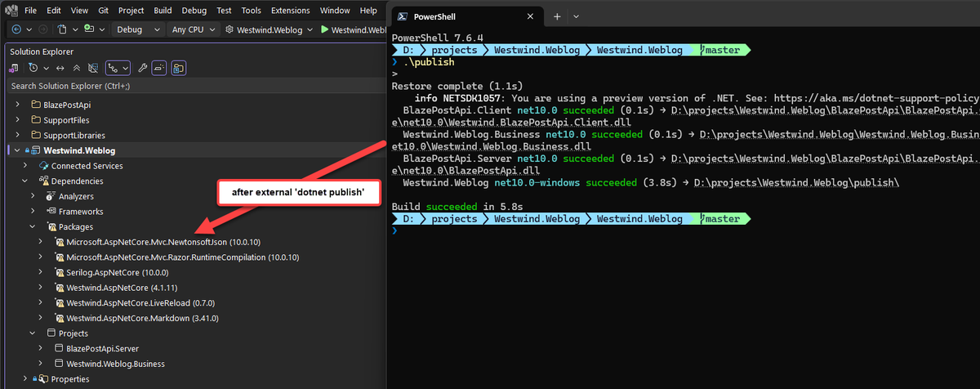Expand the SupportLibraries folder node
Image resolution: width=980 pixels, height=389 pixels.
pos(18,136)
